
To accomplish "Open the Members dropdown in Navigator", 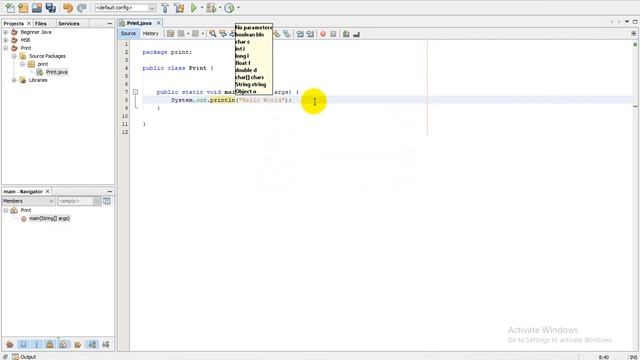I will 28,201.
